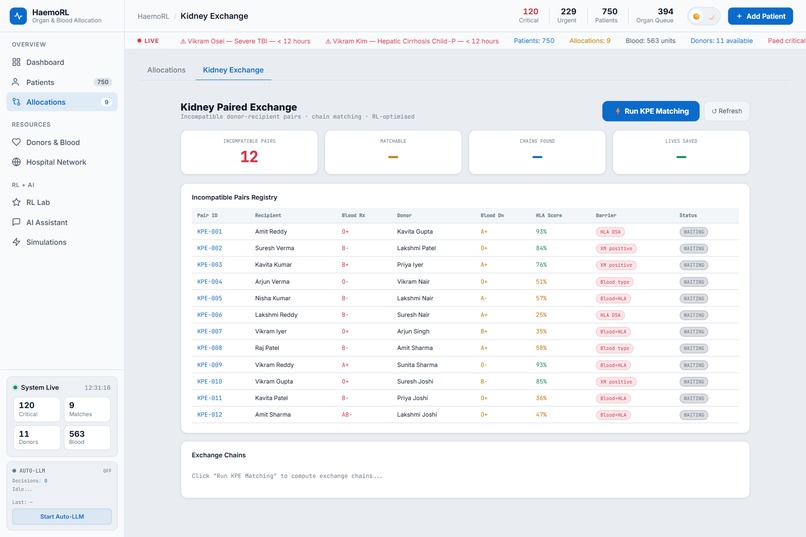This screenshot has height=537, width=806.
Task: Open pair KPE-004 link
Action: (x=209, y=282)
